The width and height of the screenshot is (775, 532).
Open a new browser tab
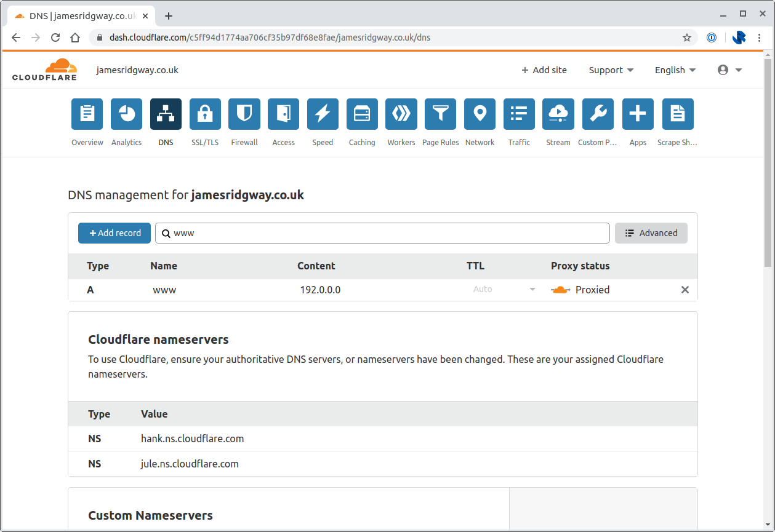click(169, 16)
